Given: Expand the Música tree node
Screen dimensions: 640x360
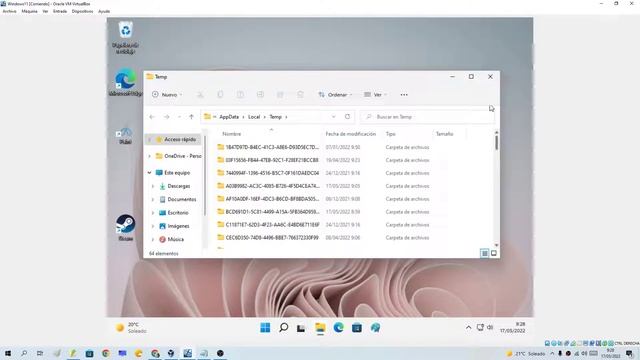Looking at the screenshot, I should click(153, 239).
